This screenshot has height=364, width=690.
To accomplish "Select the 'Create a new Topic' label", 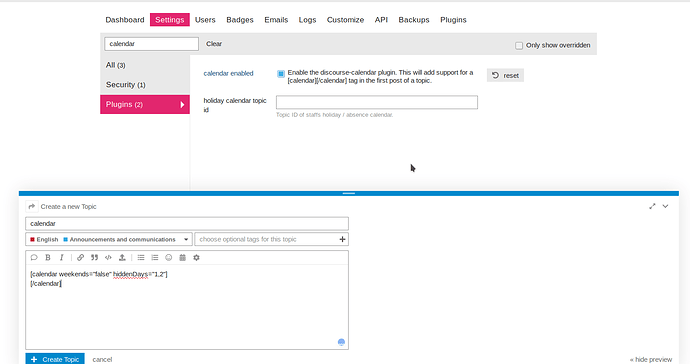I will pos(68,206).
